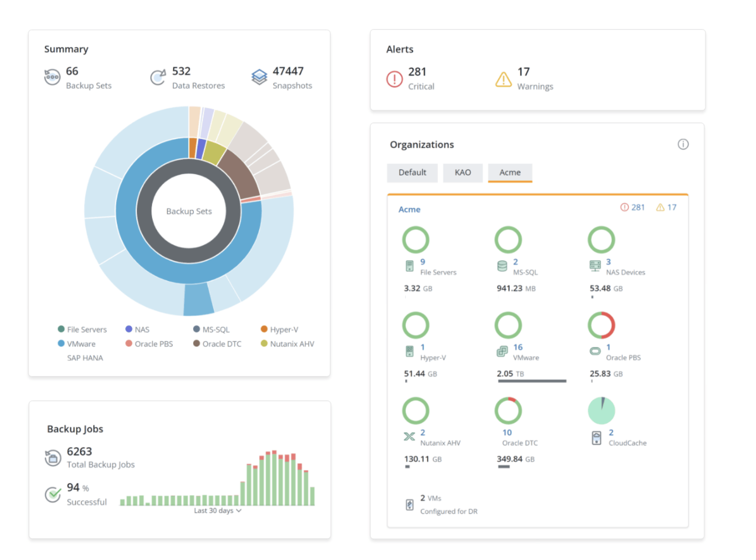The height and width of the screenshot is (560, 756).
Task: Click the red Critical alert icon
Action: 395,79
